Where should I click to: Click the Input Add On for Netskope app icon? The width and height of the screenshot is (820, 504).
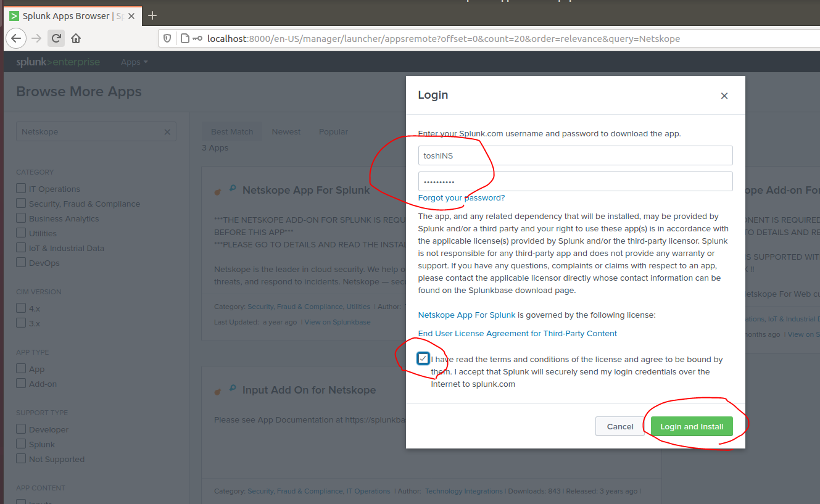coord(225,390)
